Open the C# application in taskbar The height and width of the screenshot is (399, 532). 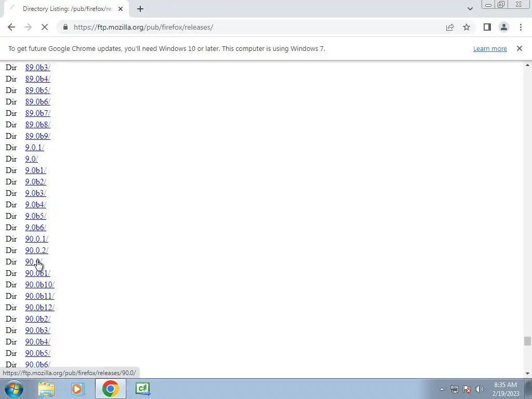coord(143,389)
